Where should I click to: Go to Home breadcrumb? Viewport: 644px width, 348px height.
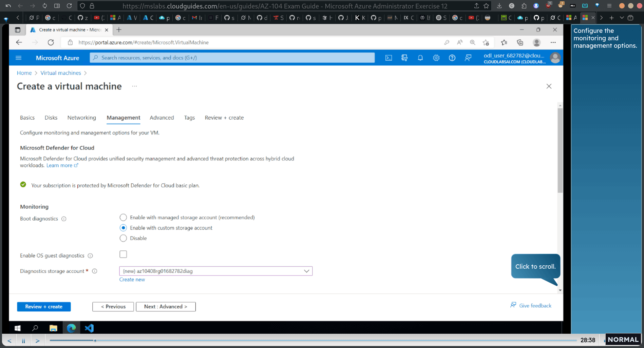pos(24,73)
